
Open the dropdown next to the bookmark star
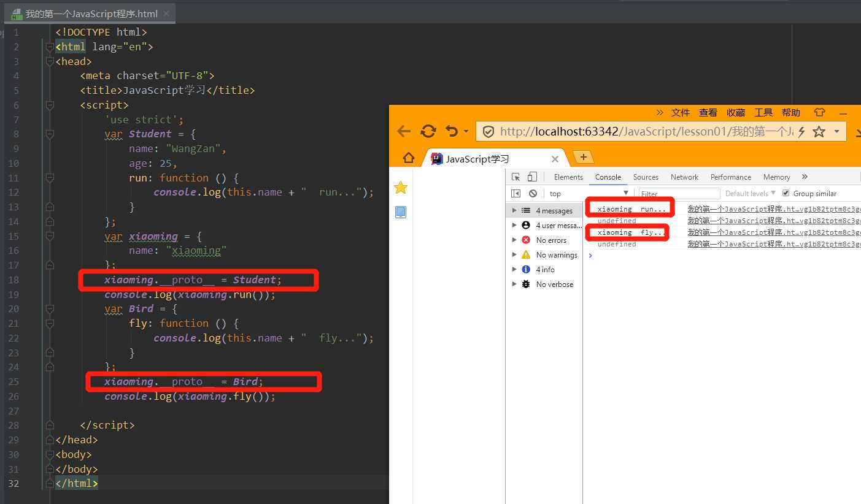tap(837, 132)
